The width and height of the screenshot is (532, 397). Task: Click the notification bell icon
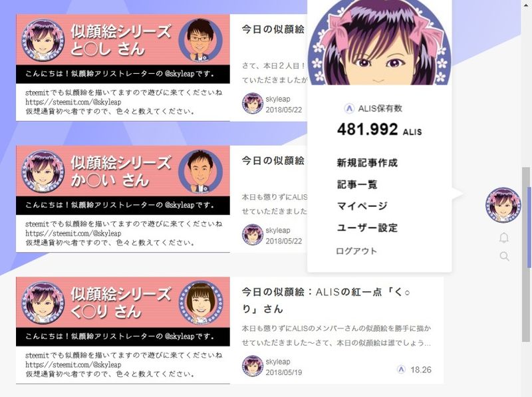[504, 238]
